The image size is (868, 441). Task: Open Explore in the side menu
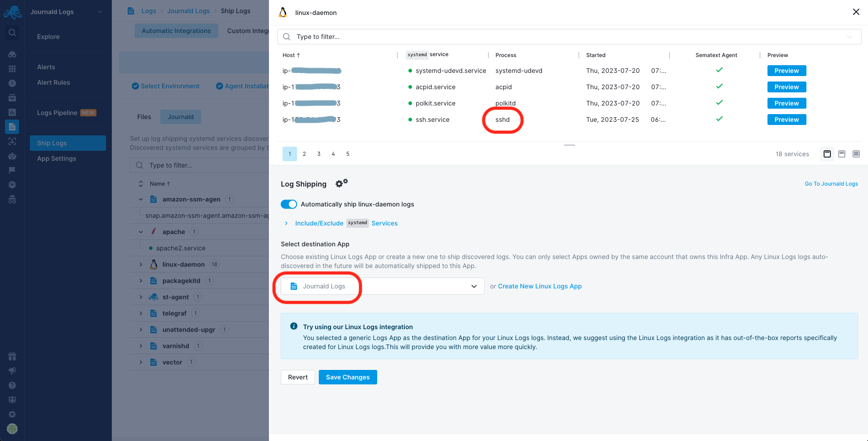pos(48,37)
